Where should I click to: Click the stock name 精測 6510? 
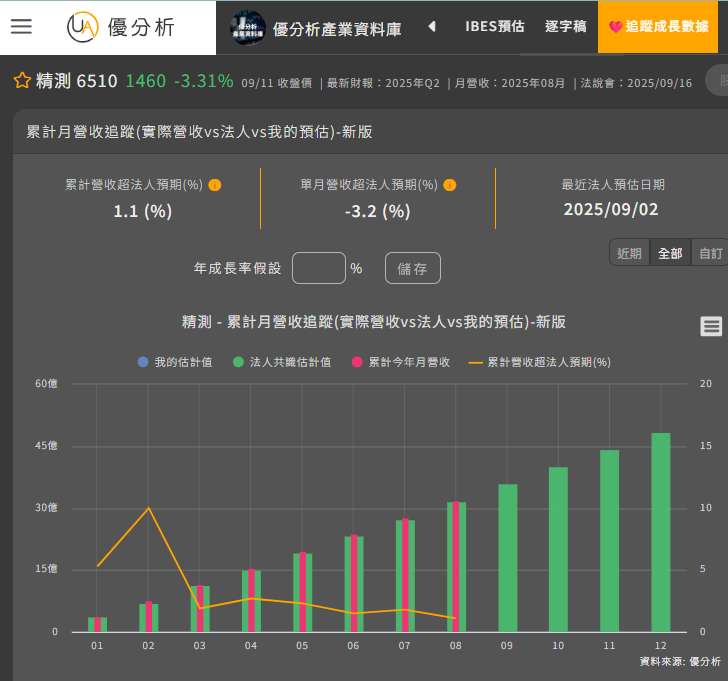[x=77, y=81]
